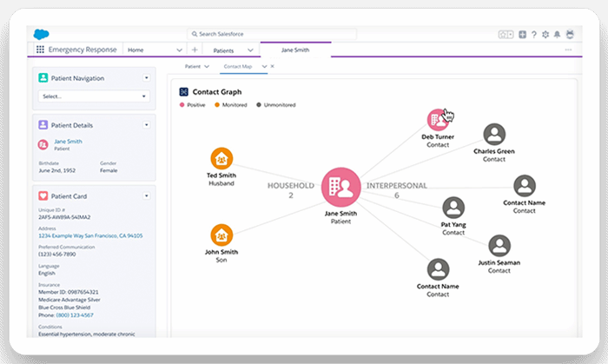Open Setup gear icon in header

545,34
